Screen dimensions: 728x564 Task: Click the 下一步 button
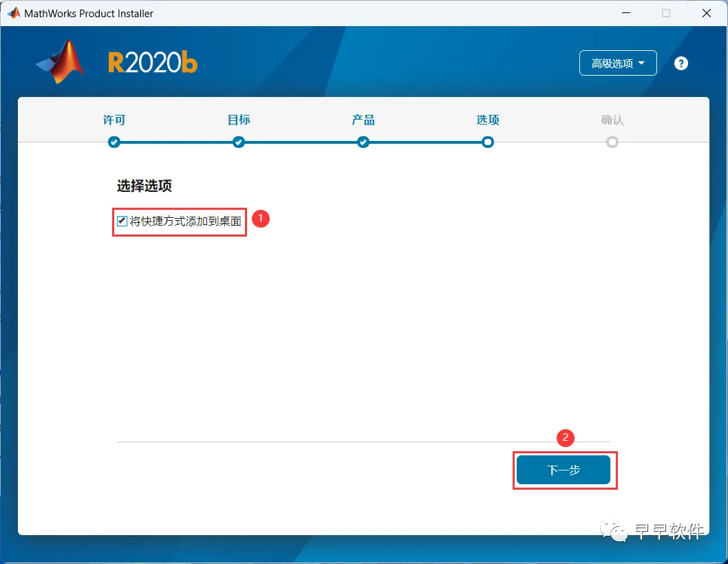click(x=563, y=470)
